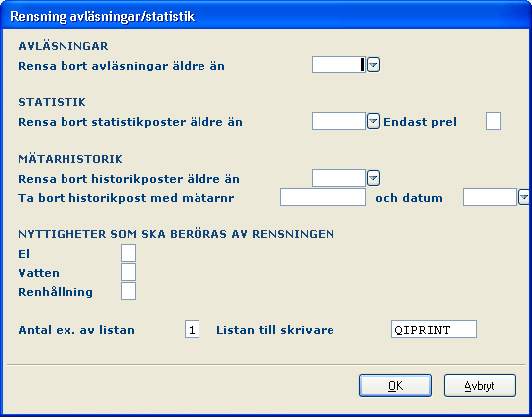Open date picker for historikposter äldre än

(373, 178)
